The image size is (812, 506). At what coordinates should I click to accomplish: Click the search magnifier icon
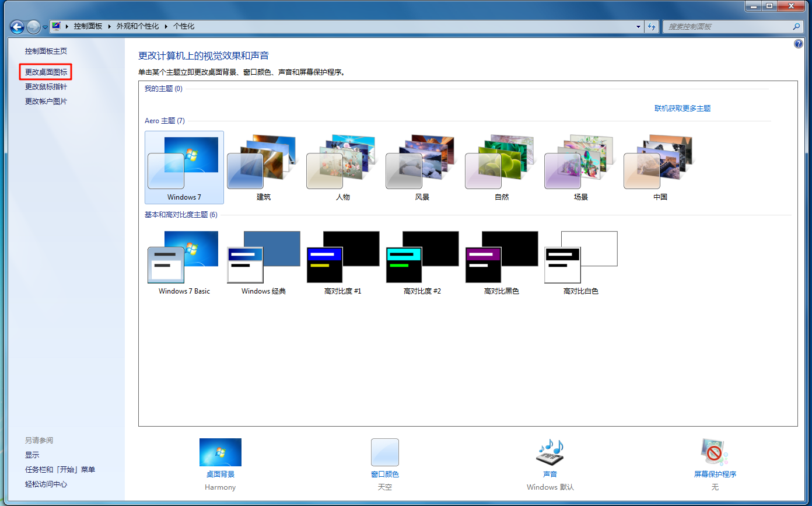(x=797, y=26)
